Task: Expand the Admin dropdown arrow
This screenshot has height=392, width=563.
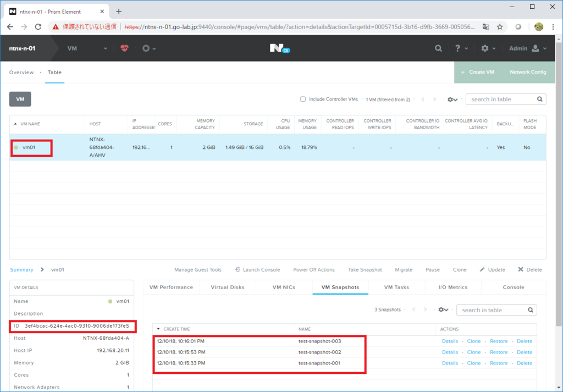Action: click(x=545, y=48)
